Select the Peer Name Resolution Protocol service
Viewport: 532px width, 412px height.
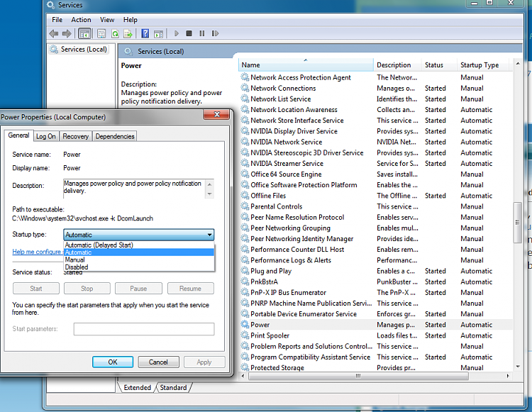pos(375,217)
